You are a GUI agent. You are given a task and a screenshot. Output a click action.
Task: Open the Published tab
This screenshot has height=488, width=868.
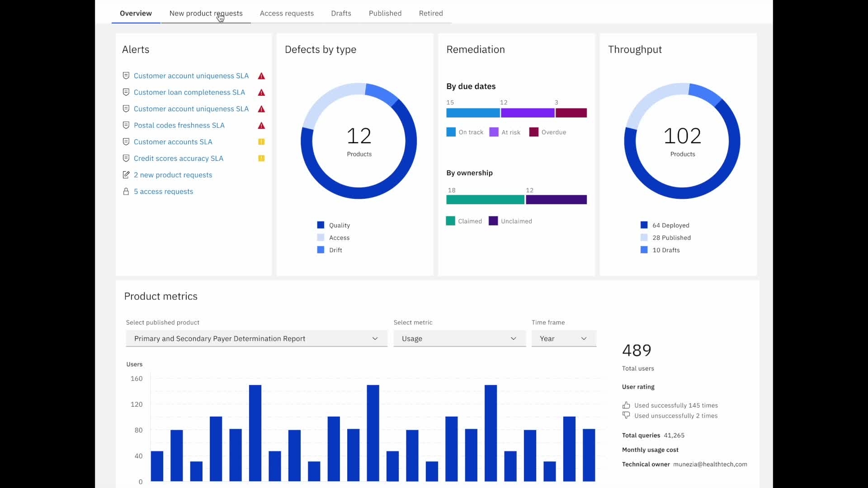(385, 13)
